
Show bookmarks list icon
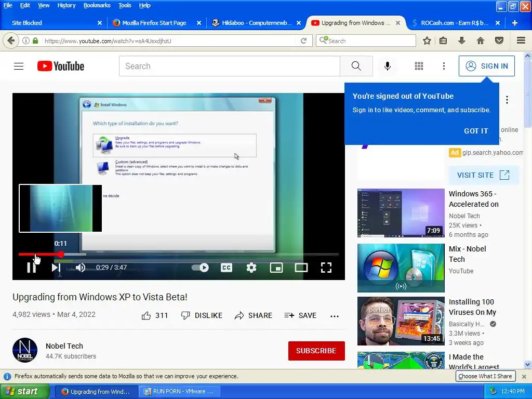pyautogui.click(x=443, y=41)
